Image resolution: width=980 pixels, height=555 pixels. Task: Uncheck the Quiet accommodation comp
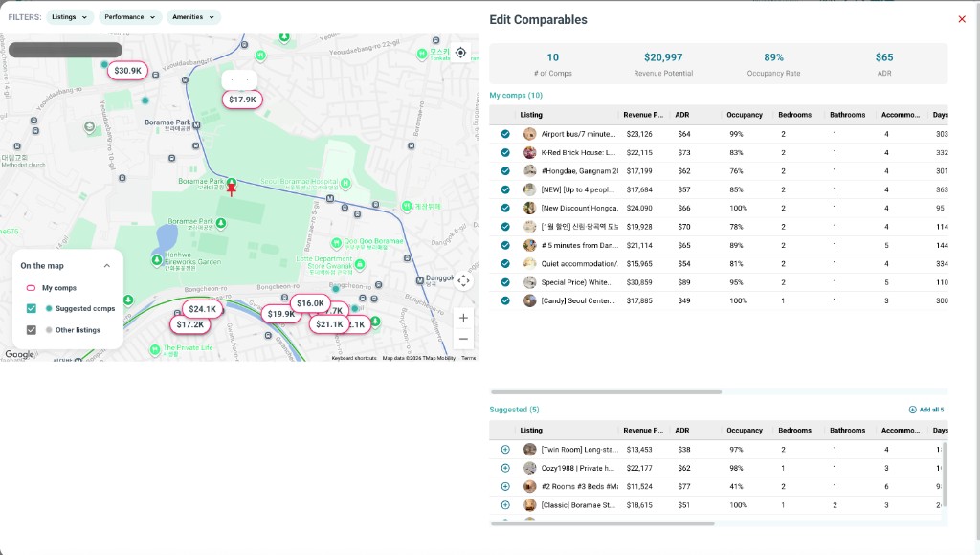click(505, 264)
